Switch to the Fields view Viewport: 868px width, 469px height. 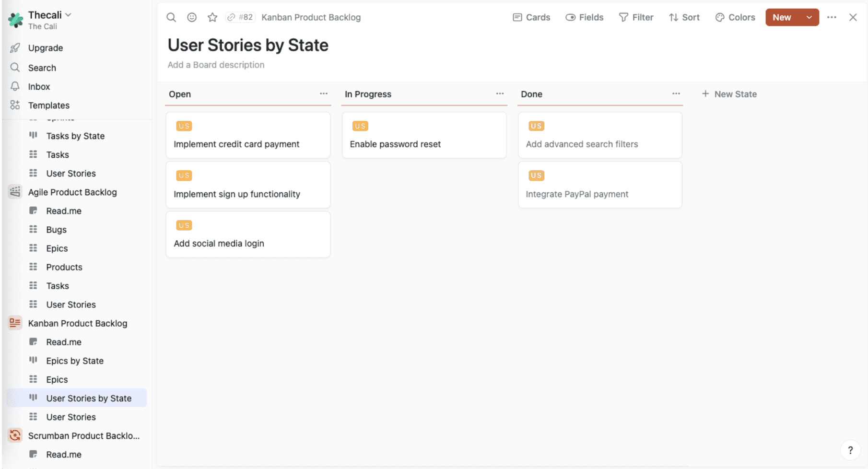(584, 17)
